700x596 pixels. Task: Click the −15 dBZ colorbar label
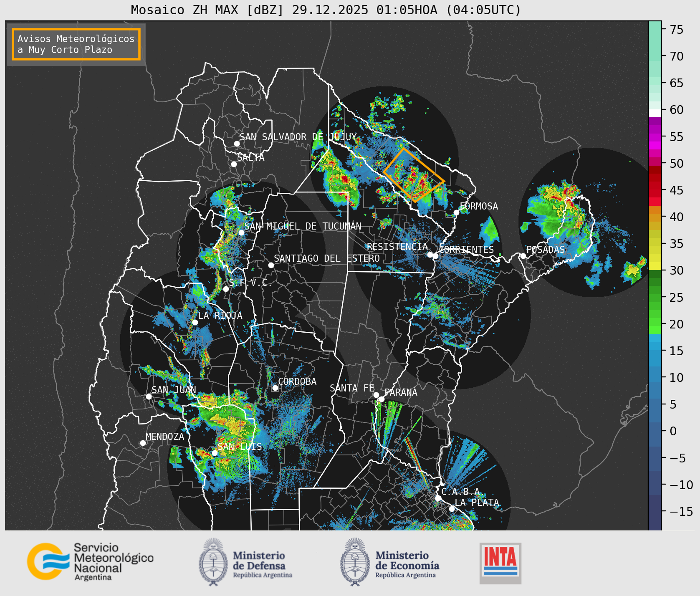(681, 511)
